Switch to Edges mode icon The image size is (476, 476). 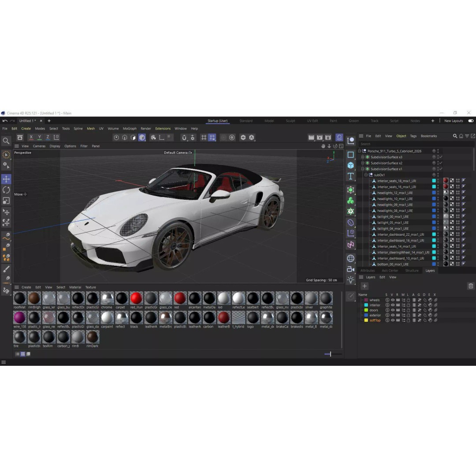click(125, 138)
